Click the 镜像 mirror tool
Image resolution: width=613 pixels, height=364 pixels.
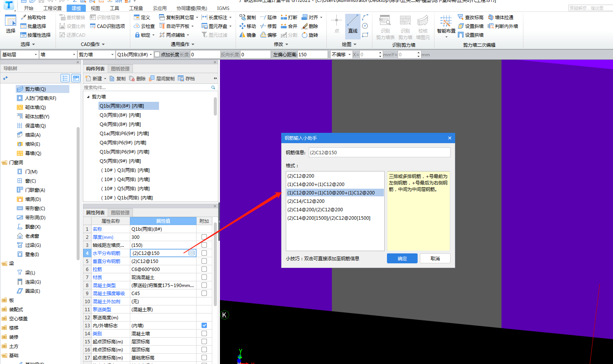click(247, 35)
